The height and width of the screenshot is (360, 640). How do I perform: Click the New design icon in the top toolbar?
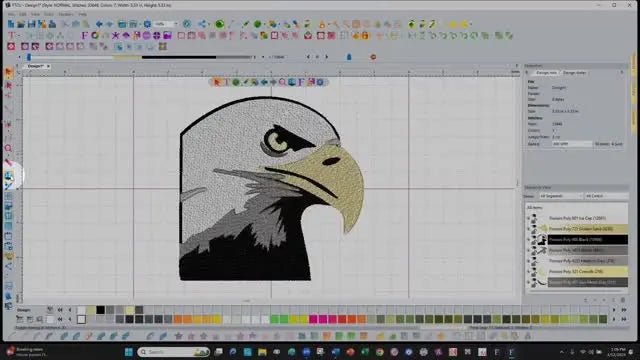tap(11, 24)
